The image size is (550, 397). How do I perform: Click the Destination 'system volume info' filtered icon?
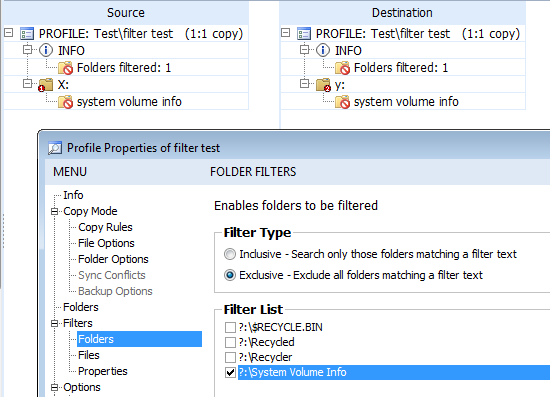point(342,102)
